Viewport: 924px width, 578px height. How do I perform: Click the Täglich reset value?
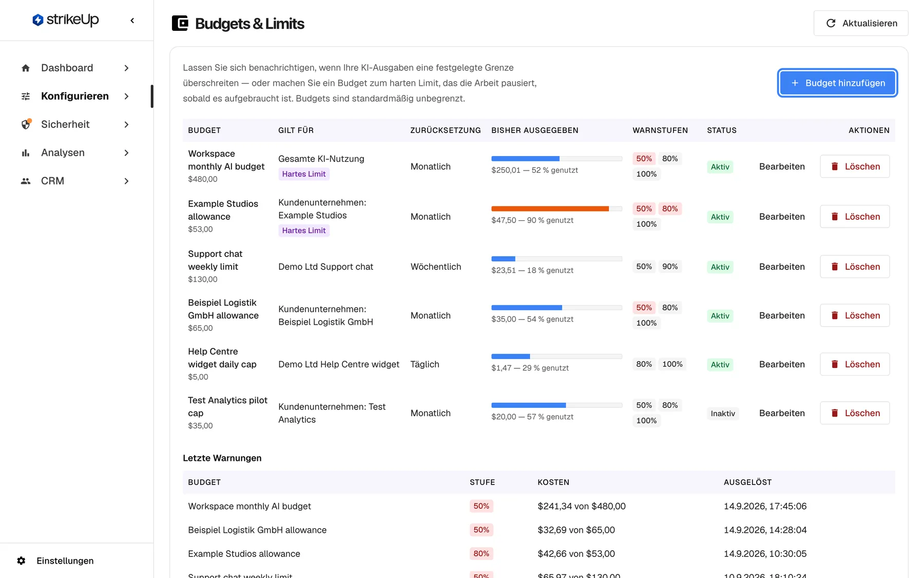tap(425, 364)
